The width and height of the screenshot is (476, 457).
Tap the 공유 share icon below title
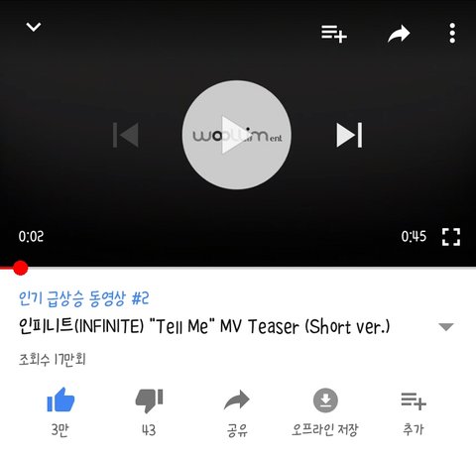(x=237, y=400)
